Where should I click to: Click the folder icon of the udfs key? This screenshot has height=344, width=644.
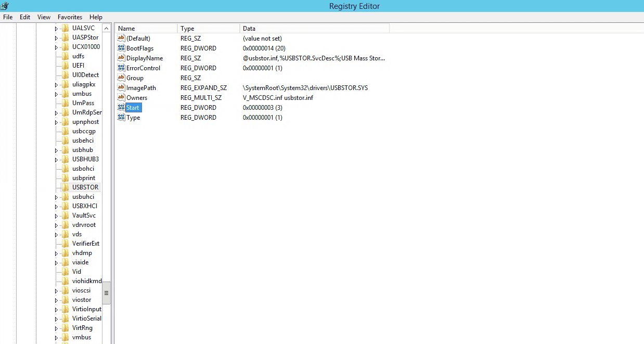66,56
